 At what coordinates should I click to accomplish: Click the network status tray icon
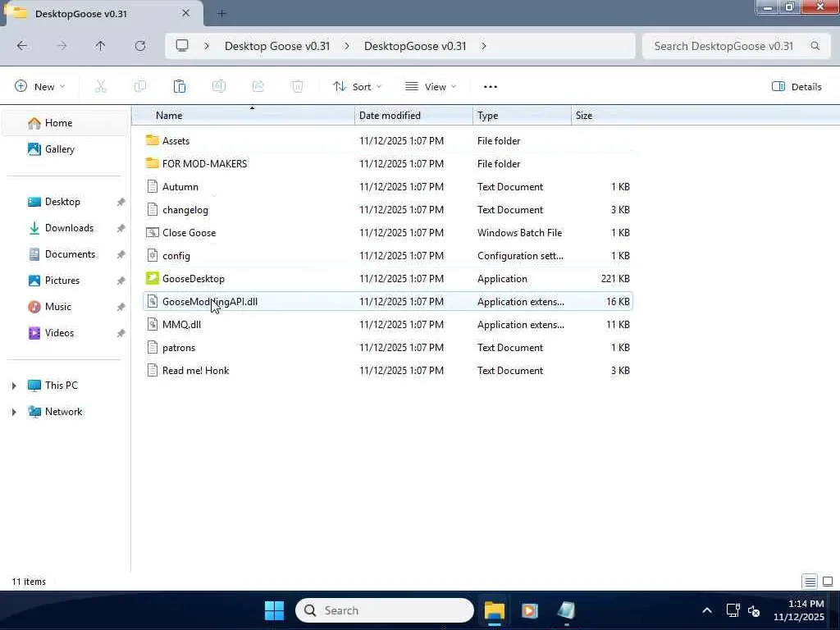click(733, 610)
